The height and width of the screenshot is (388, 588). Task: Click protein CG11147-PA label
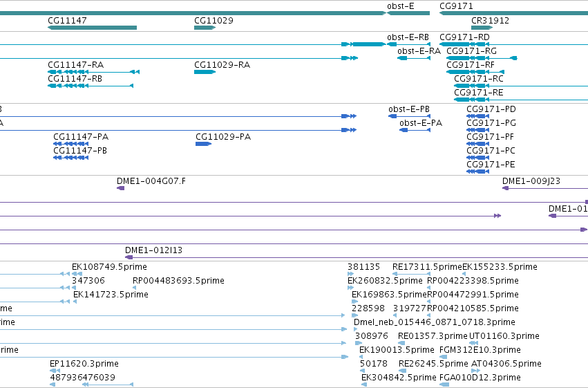point(81,136)
